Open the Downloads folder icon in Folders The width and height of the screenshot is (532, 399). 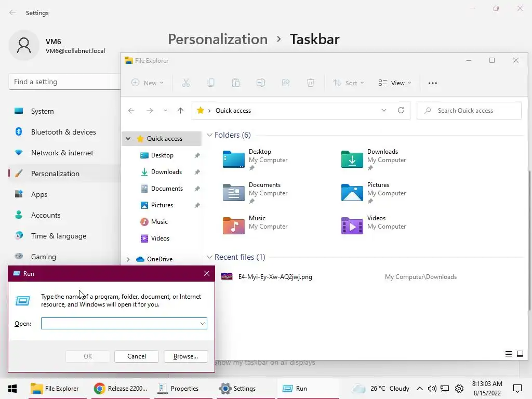352,159
